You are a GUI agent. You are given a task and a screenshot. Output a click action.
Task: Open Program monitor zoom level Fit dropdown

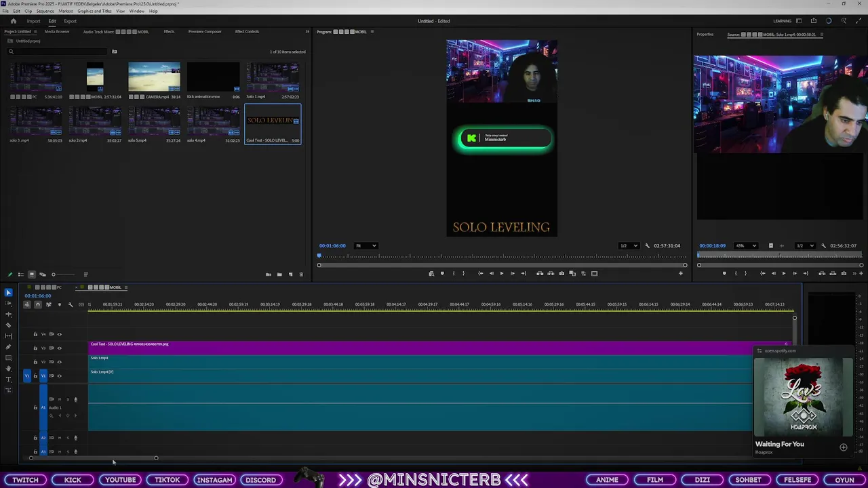click(366, 245)
